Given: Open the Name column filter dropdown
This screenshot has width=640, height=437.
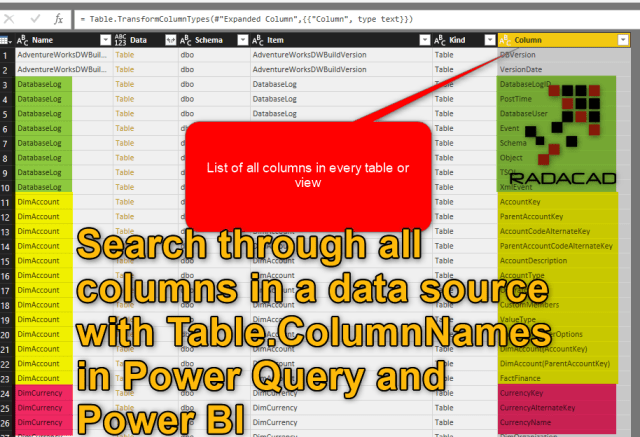Looking at the screenshot, I should click(x=105, y=40).
